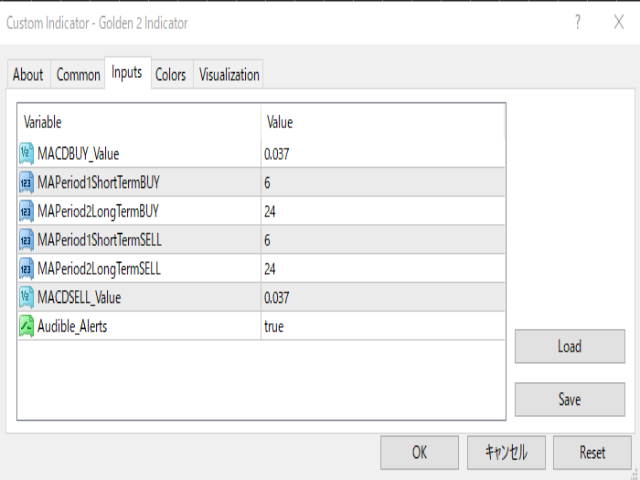Open the Colors tab
Screen dimensions: 640x480
(x=171, y=75)
